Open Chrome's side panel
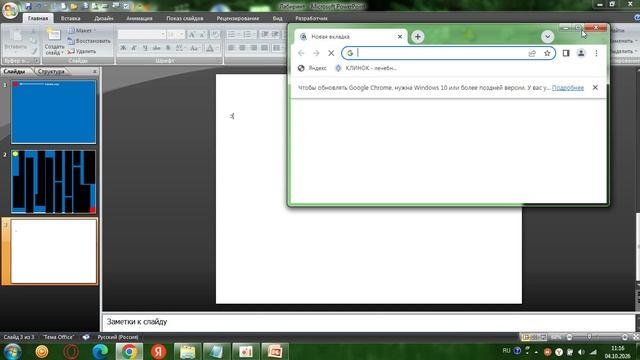 pyautogui.click(x=566, y=53)
